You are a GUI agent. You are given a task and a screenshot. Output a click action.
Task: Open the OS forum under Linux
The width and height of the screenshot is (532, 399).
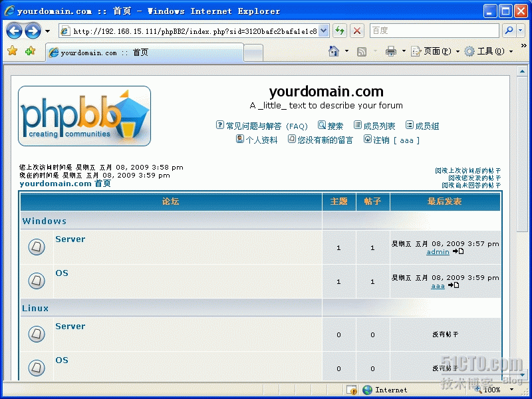tap(62, 360)
